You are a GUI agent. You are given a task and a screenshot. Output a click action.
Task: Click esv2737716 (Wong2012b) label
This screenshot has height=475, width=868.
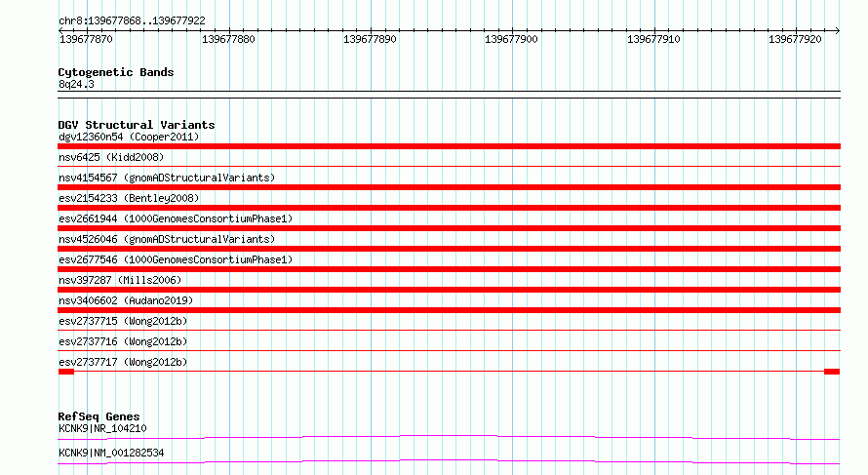(x=123, y=341)
